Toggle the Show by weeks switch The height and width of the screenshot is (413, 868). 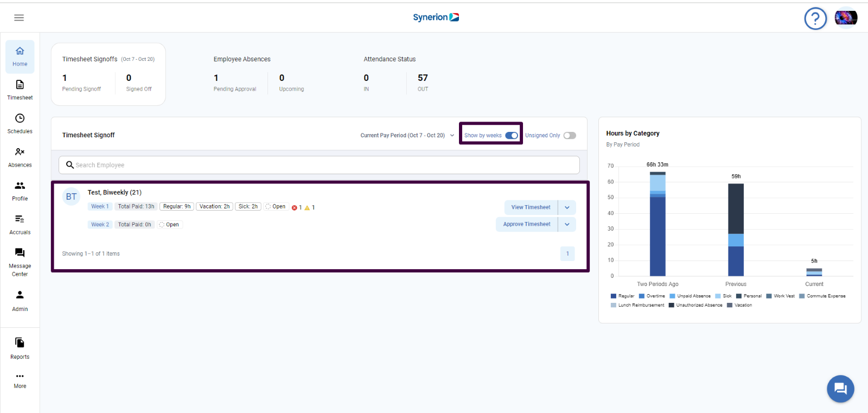[x=512, y=136]
